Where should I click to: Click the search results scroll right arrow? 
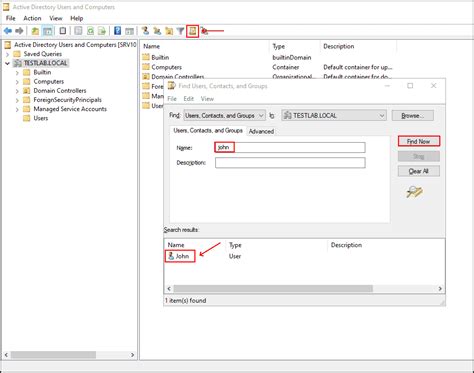440,288
